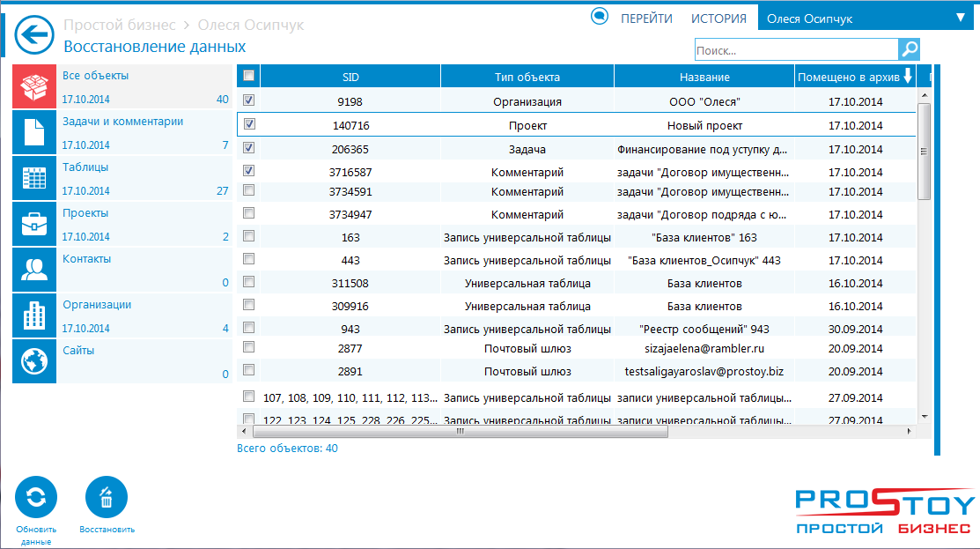Select the Projects briefcase icon

(x=34, y=224)
